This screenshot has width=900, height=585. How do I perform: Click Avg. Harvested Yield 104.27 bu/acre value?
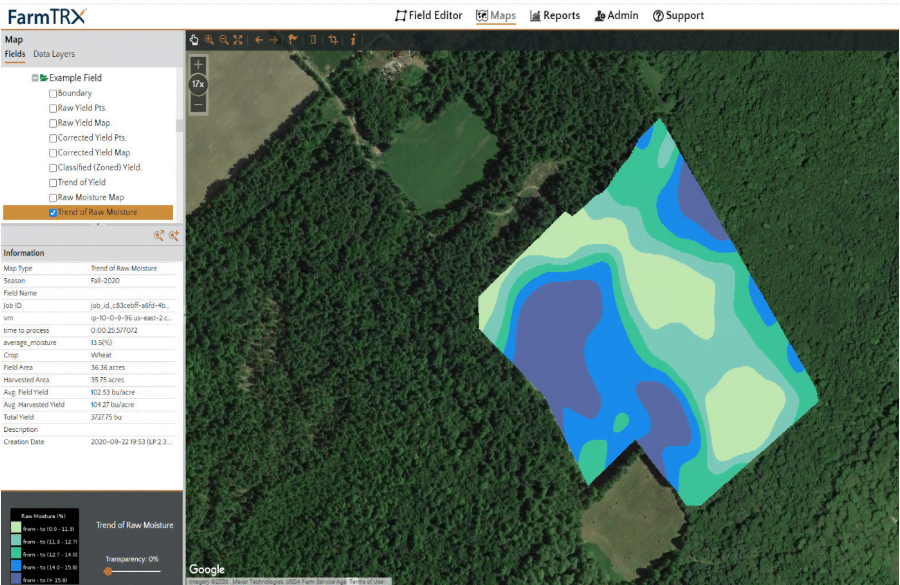(112, 405)
